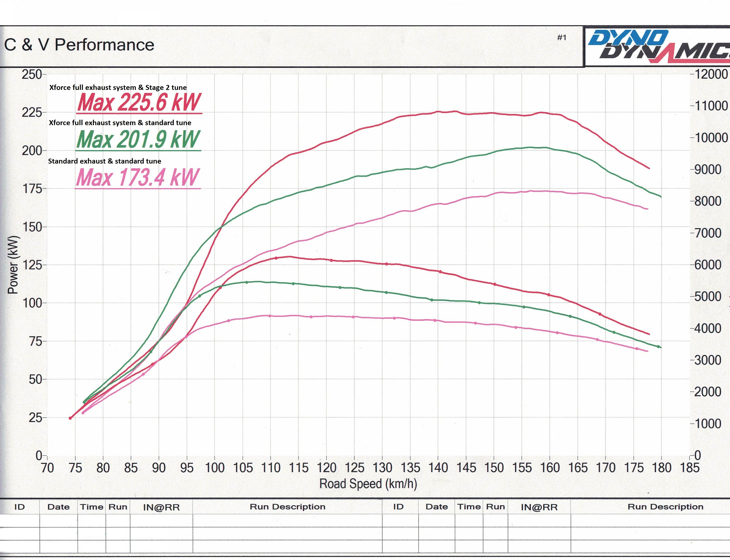Click the green Max 201.9 kW label

coord(138,139)
